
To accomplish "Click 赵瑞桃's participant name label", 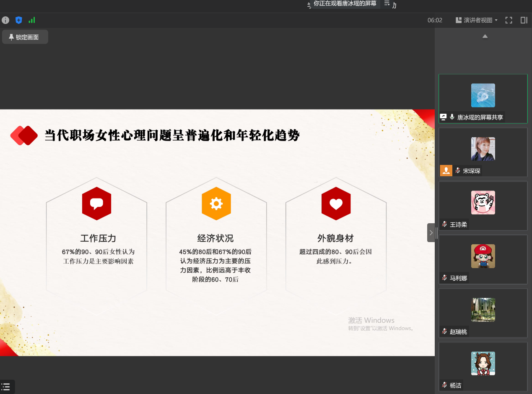I will 458,331.
